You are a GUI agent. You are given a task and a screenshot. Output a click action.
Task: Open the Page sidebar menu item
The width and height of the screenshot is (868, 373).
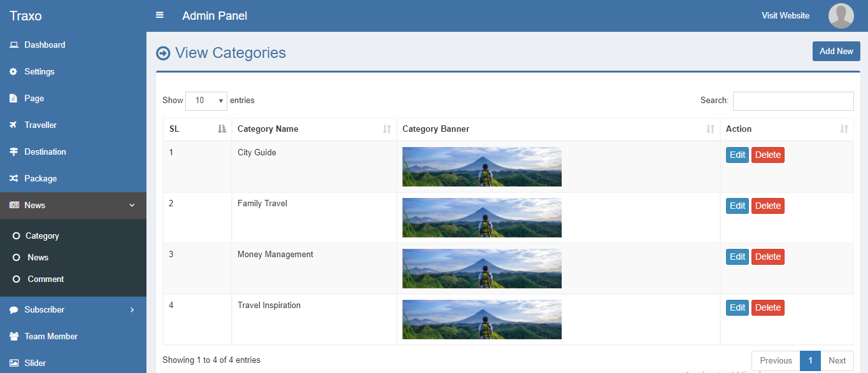[x=34, y=99]
